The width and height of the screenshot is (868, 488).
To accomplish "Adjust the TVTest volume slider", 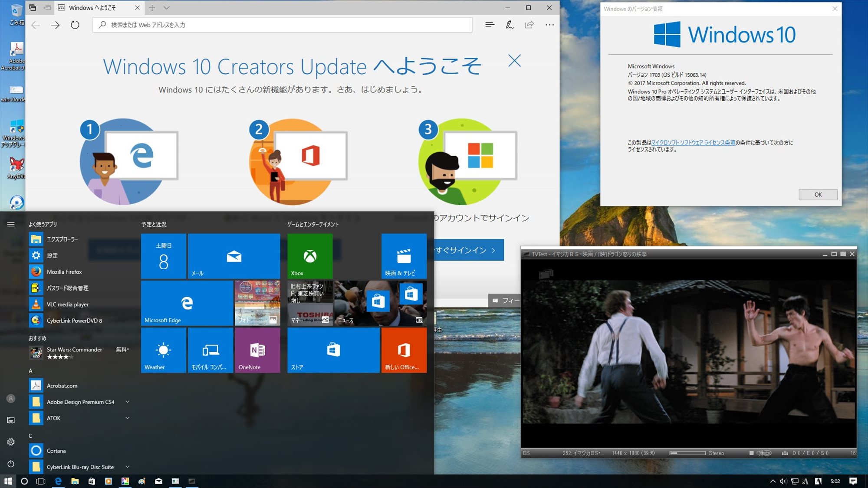I will click(687, 453).
